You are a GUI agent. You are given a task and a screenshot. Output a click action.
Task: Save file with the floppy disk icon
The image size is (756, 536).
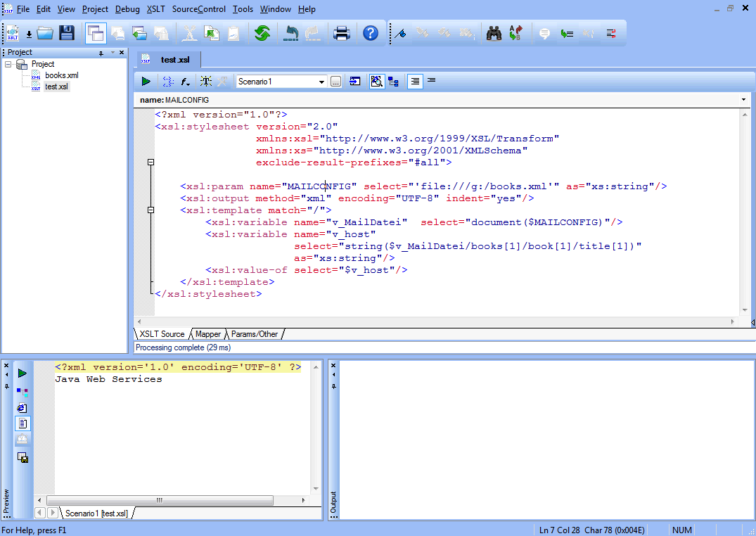click(x=67, y=33)
